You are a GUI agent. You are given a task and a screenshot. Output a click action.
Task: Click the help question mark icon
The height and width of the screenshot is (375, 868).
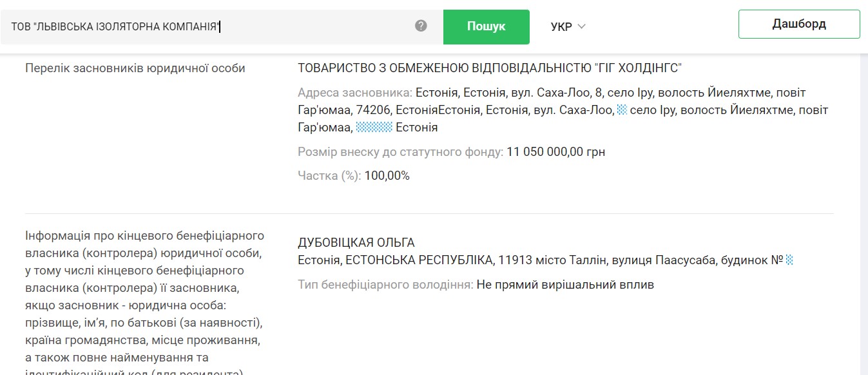(421, 26)
